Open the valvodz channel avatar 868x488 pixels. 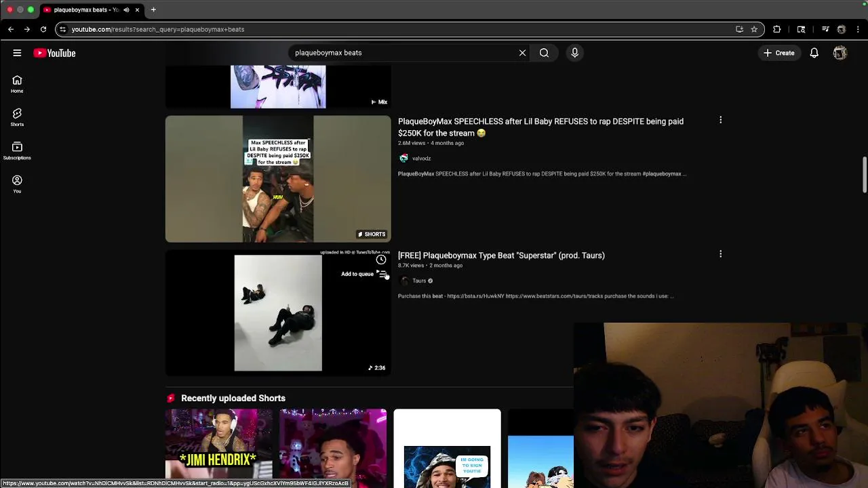pyautogui.click(x=403, y=158)
